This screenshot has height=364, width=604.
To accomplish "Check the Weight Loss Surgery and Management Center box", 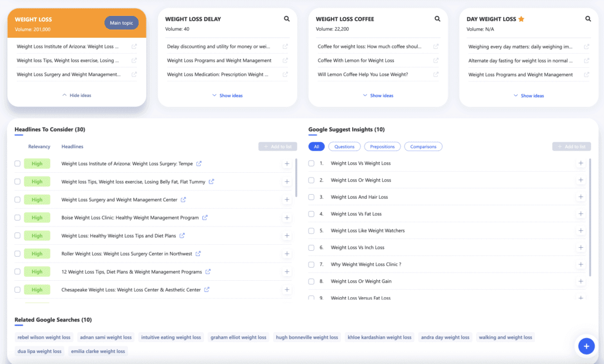I will click(18, 199).
